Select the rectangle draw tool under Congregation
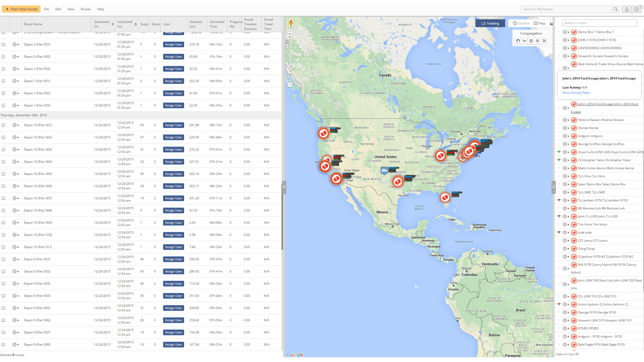This screenshot has width=644, height=362. coord(531,41)
